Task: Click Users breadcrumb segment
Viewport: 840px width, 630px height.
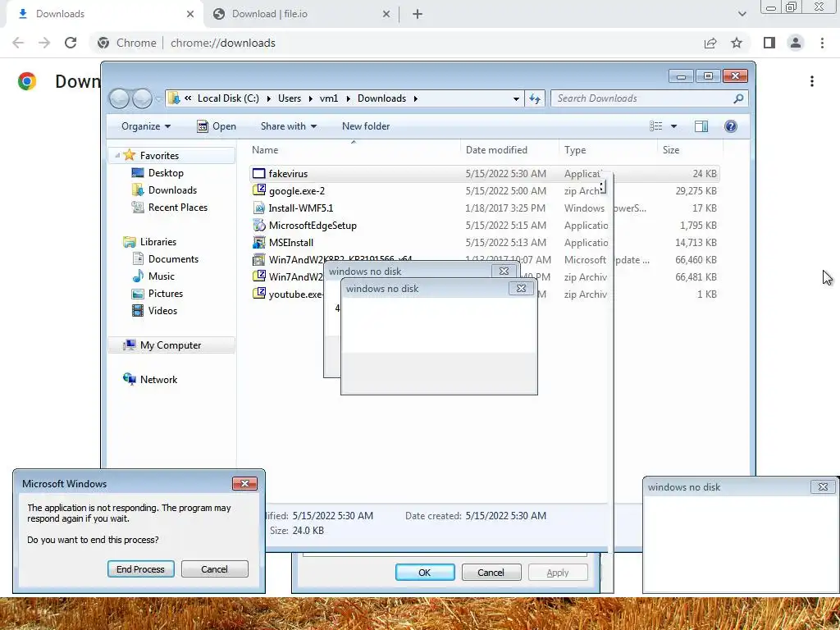Action: click(290, 98)
